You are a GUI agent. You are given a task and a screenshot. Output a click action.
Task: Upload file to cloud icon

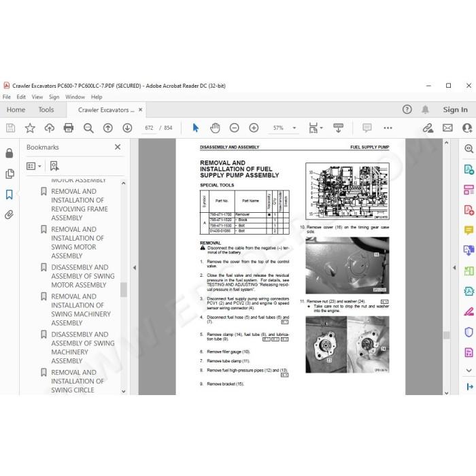49,128
